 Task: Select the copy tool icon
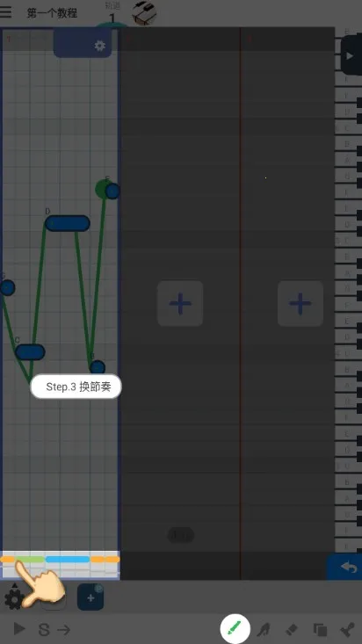[320, 629]
